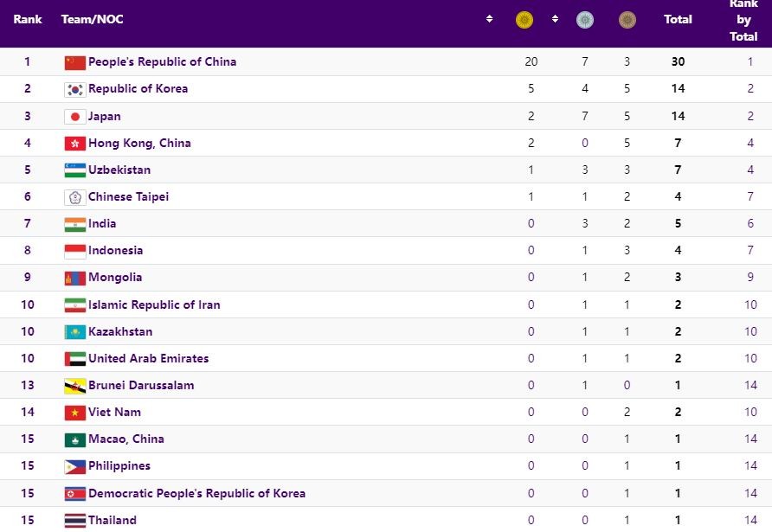Screen dimensions: 772x532
Task: Click the Uzbekistan flag icon
Action: (74, 170)
